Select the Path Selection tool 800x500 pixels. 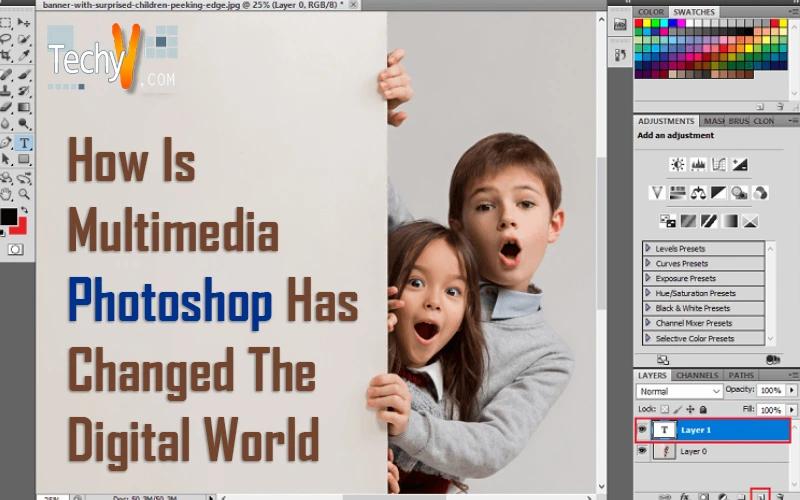tap(6, 159)
